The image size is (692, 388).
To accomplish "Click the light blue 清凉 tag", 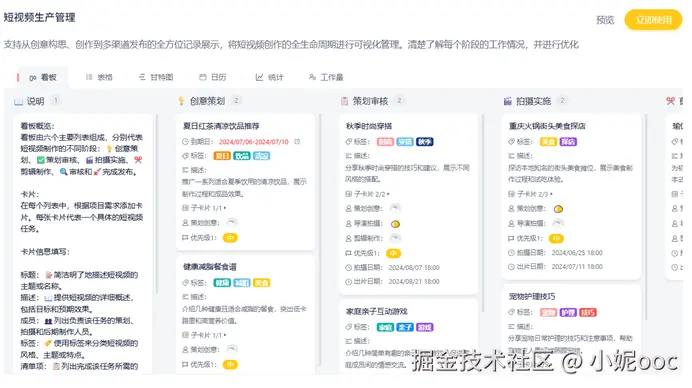I will 261,156.
